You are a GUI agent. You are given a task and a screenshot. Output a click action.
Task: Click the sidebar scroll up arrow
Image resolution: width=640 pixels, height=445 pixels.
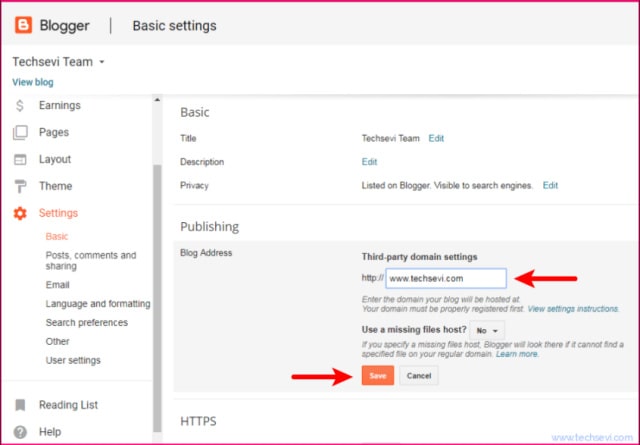coord(157,100)
